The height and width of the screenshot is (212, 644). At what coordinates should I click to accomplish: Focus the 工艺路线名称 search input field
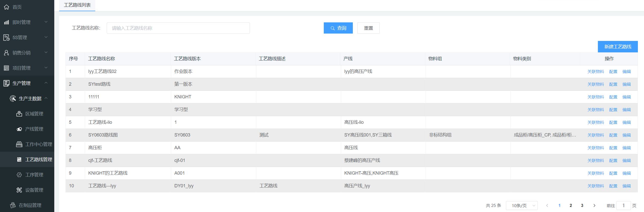pyautogui.click(x=178, y=28)
